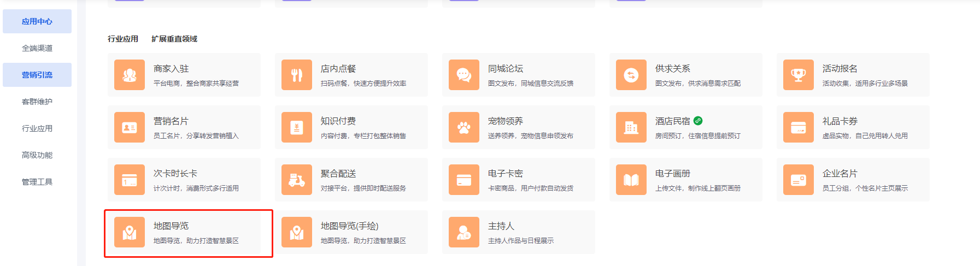Open 高级功能 sidebar item
Screen dimensions: 980x266
[x=37, y=155]
